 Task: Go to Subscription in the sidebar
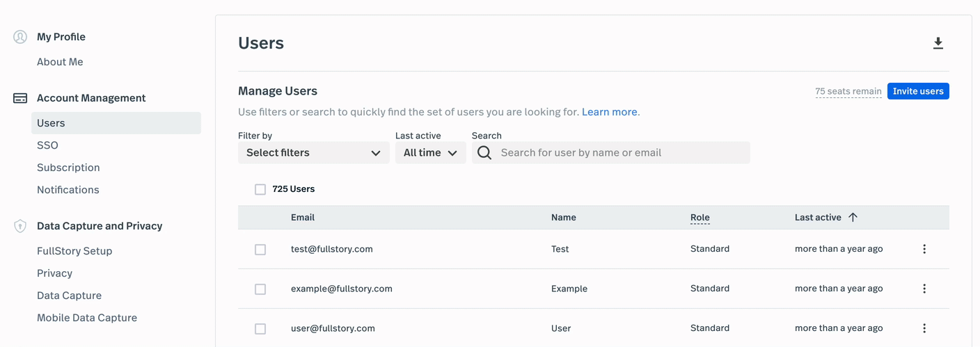68,168
